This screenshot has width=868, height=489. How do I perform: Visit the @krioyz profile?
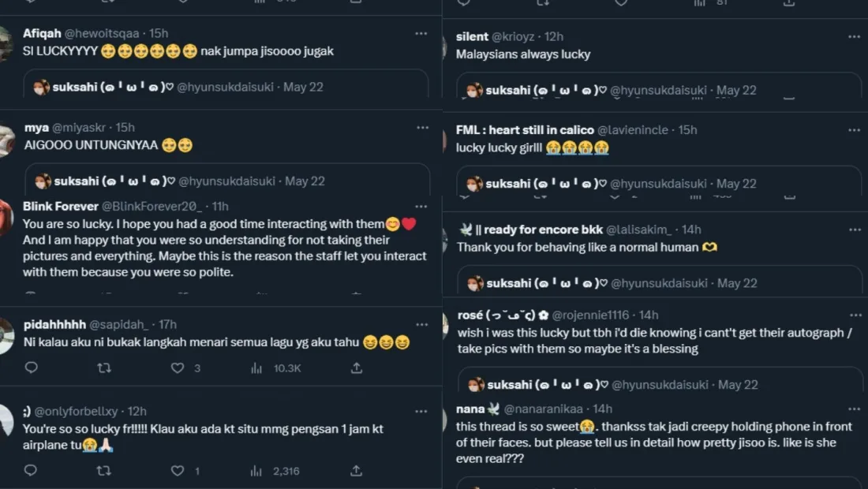(516, 37)
